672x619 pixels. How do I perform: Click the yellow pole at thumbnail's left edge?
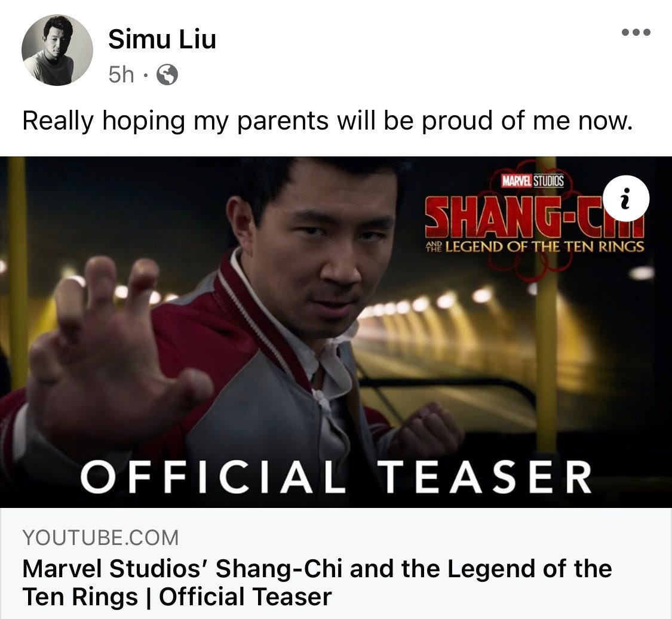(17, 274)
